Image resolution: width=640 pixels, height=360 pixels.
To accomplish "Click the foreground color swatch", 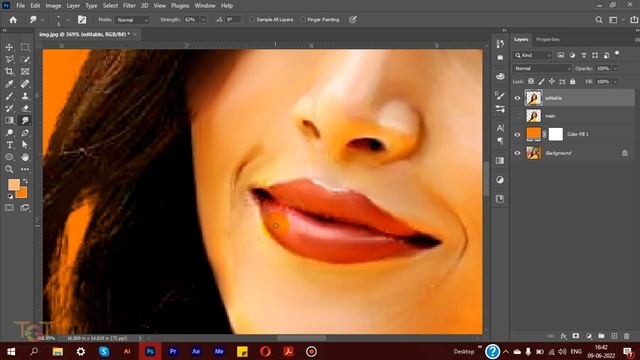I will pyautogui.click(x=14, y=184).
